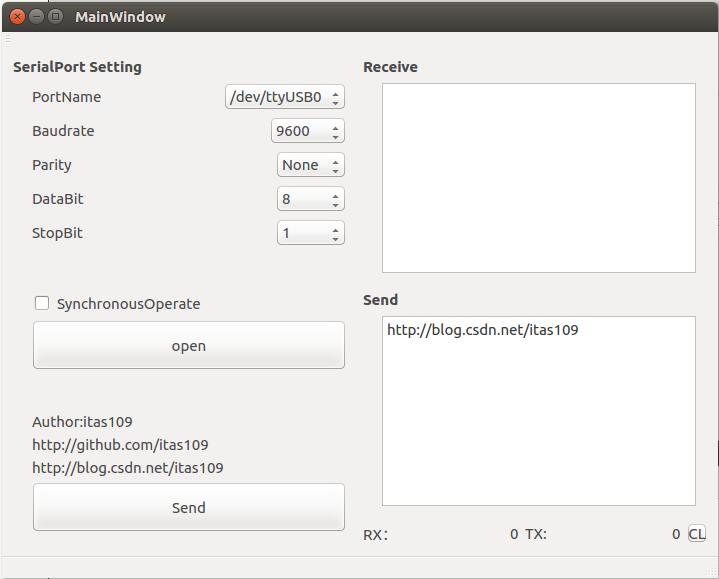The height and width of the screenshot is (579, 719).
Task: Click the DataBit label
Action: click(x=58, y=199)
